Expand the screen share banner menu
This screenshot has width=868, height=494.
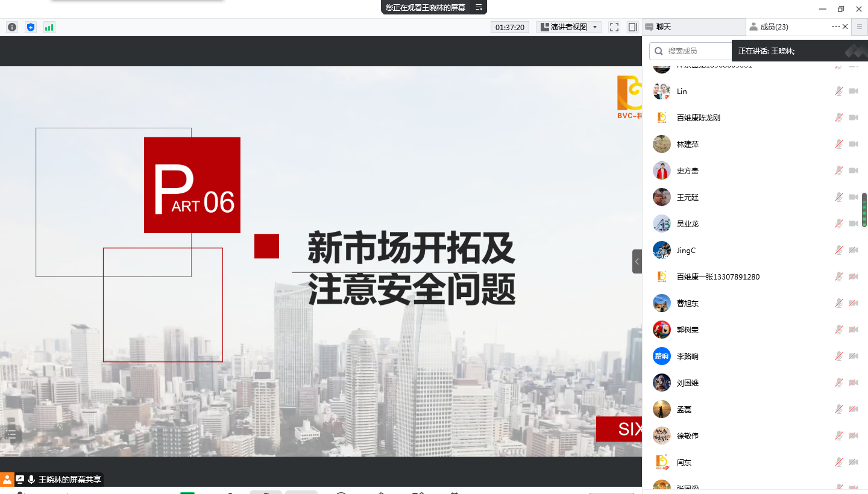[x=479, y=7]
